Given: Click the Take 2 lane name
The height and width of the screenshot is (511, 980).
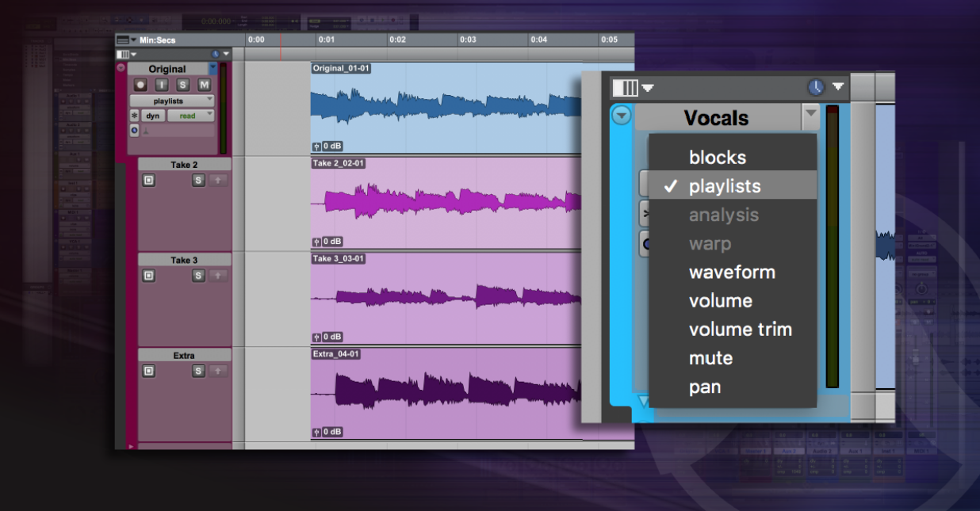Looking at the screenshot, I should [x=184, y=165].
